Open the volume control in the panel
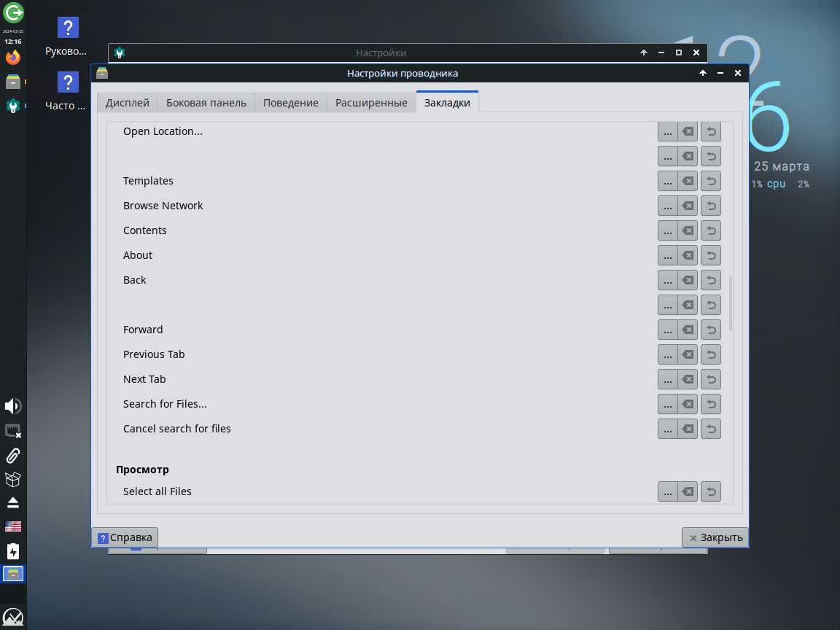 click(13, 406)
